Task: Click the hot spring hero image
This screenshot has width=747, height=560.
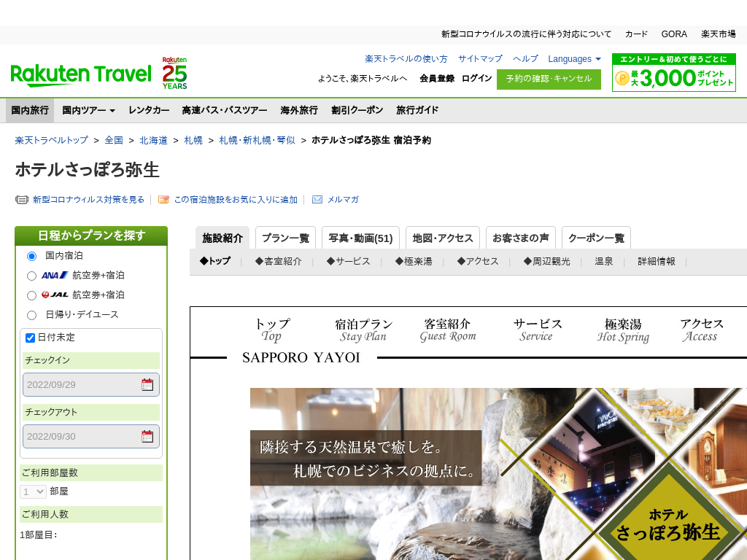Action: pyautogui.click(x=498, y=474)
